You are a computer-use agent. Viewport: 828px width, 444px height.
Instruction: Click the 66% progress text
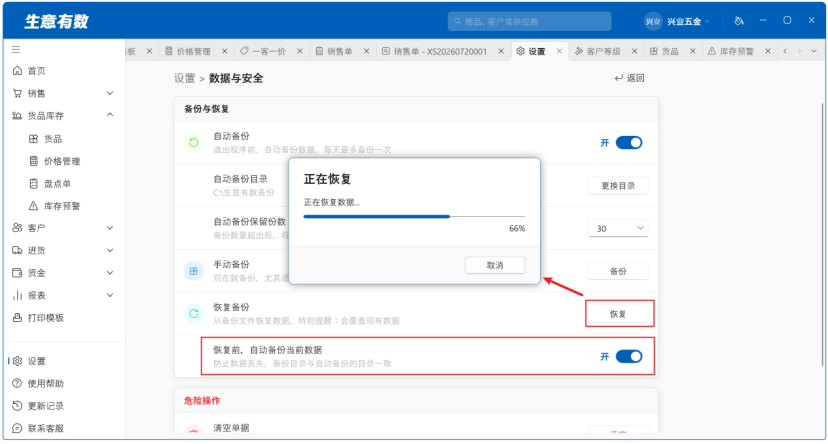pyautogui.click(x=517, y=229)
